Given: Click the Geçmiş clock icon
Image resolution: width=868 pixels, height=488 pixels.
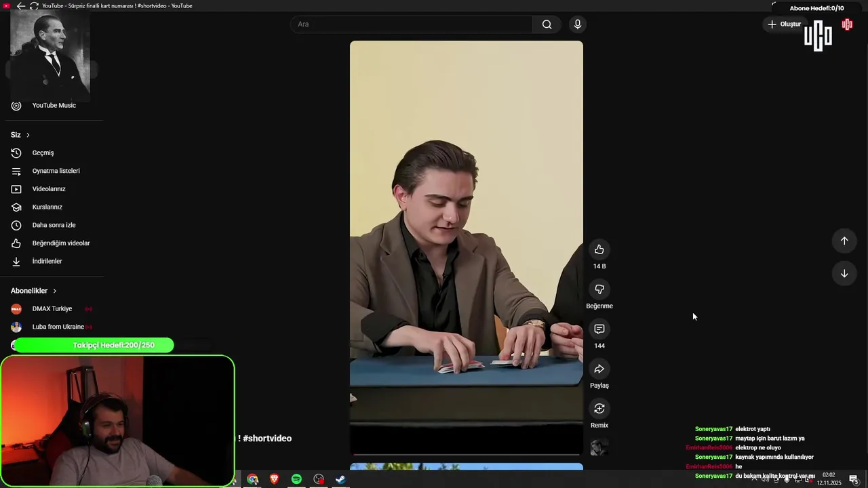Looking at the screenshot, I should pos(16,152).
